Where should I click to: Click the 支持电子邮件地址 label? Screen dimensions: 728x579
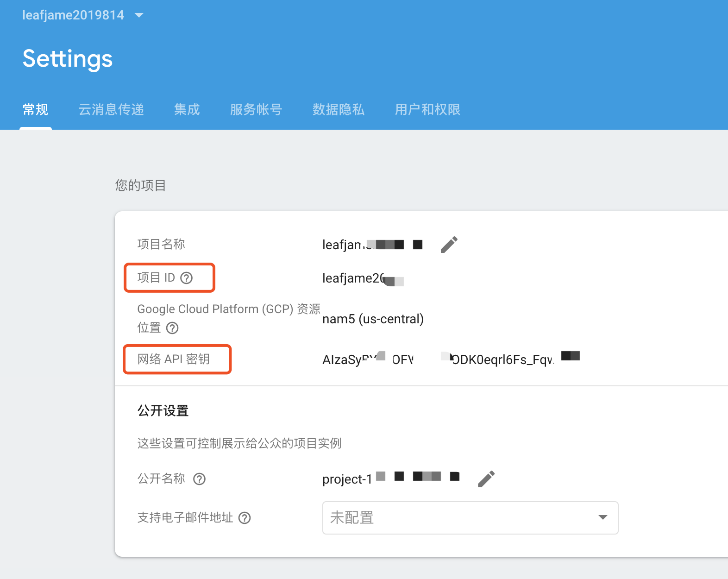point(185,517)
